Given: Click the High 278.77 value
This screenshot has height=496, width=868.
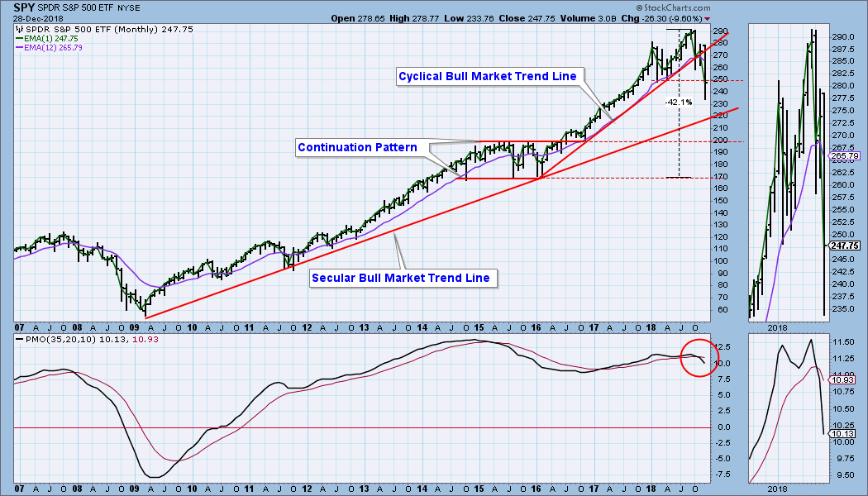Looking at the screenshot, I should tap(413, 18).
